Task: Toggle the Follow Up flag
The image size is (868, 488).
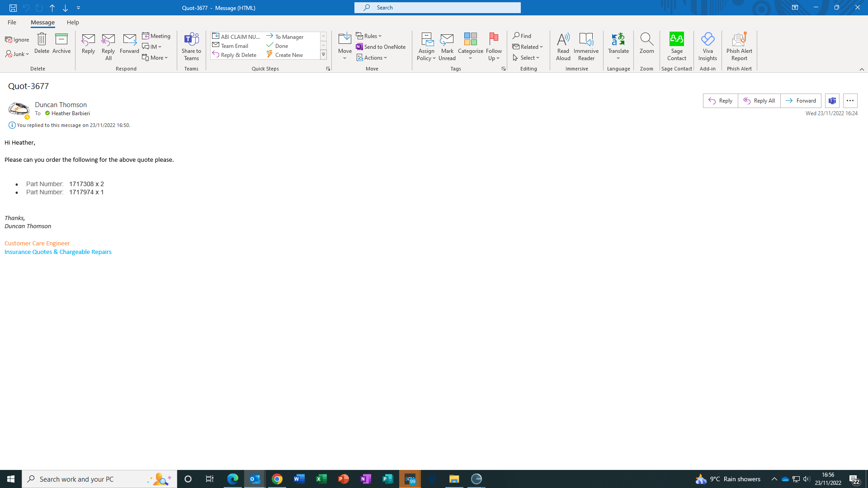Action: click(494, 40)
